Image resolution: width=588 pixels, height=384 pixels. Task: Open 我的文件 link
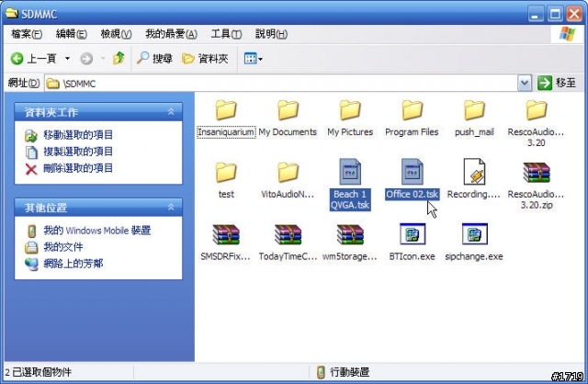63,247
